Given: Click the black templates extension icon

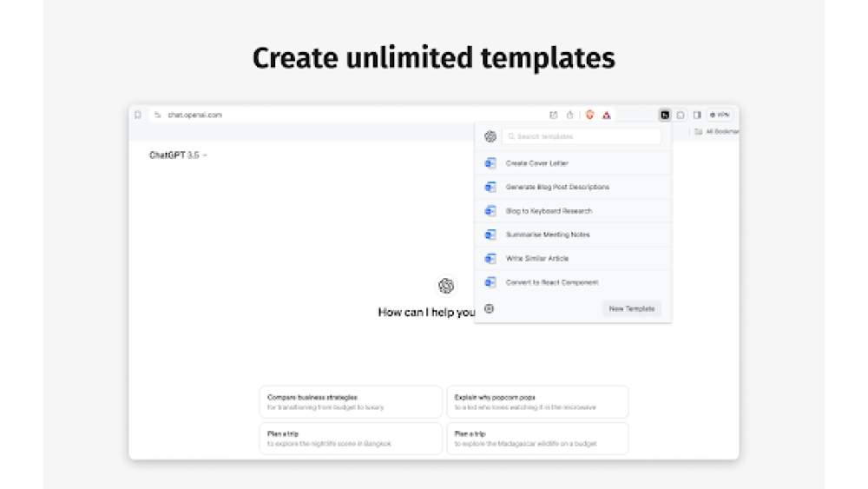Looking at the screenshot, I should 665,115.
